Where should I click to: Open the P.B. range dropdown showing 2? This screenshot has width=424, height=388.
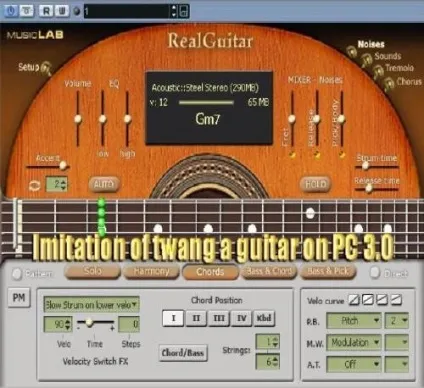click(x=397, y=321)
